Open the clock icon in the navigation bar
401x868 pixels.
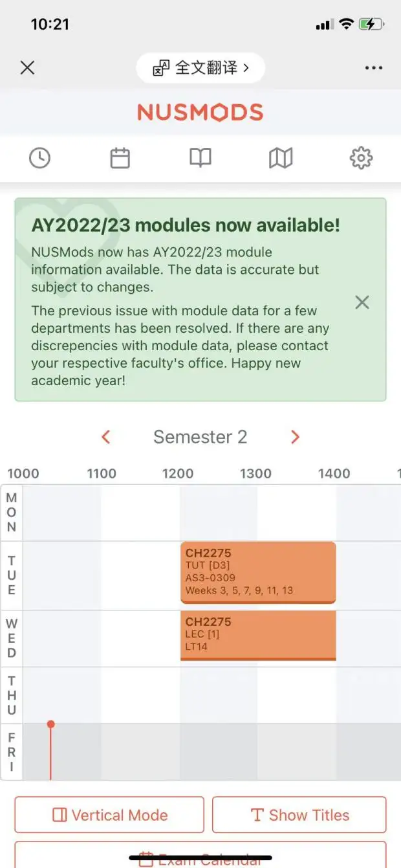coord(39,158)
